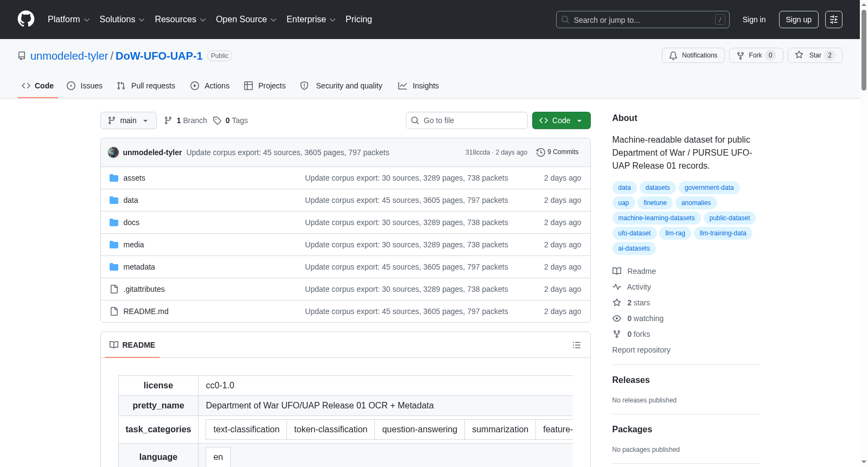Switch to the Issues tab
This screenshot has width=868, height=467.
click(85, 86)
